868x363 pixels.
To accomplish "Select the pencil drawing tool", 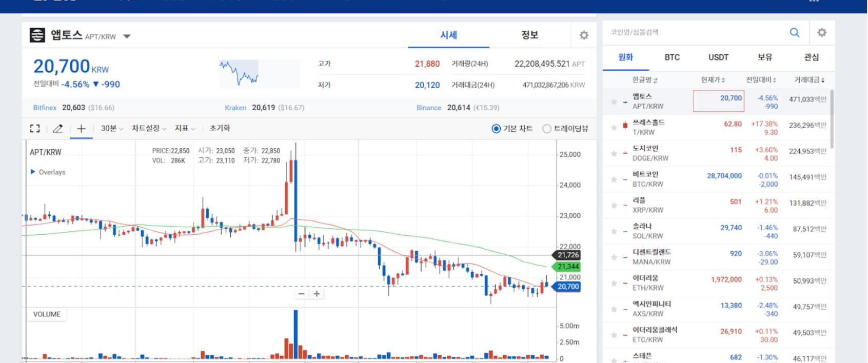I will point(58,129).
